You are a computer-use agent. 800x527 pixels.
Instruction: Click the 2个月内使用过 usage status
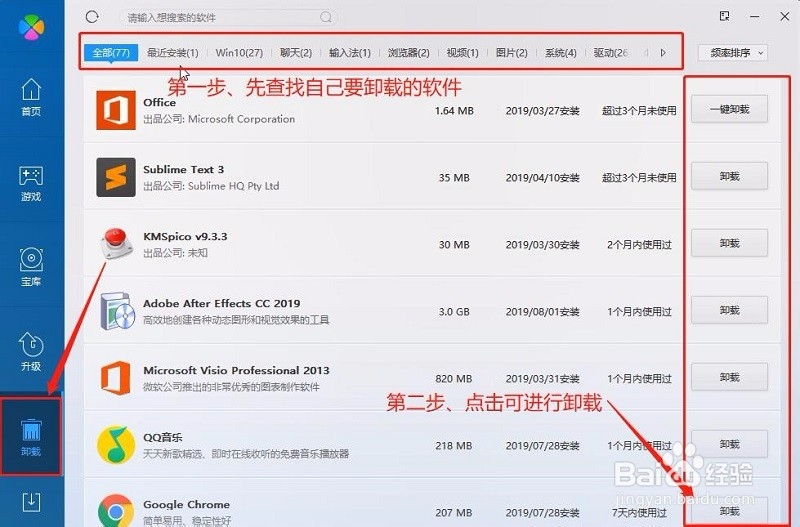click(639, 245)
